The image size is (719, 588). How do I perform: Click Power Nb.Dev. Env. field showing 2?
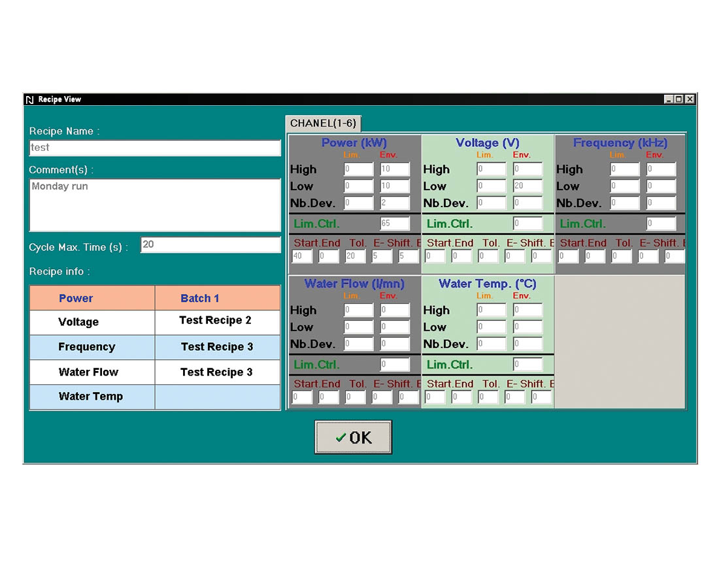click(395, 203)
